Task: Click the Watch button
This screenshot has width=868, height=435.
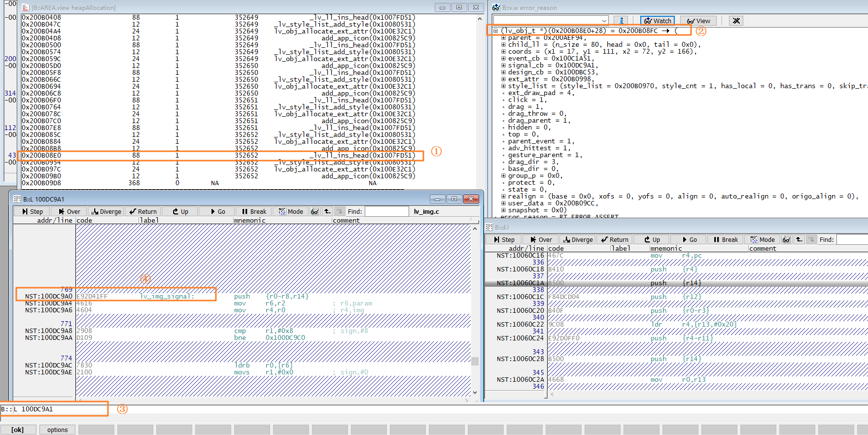Action: [x=658, y=21]
